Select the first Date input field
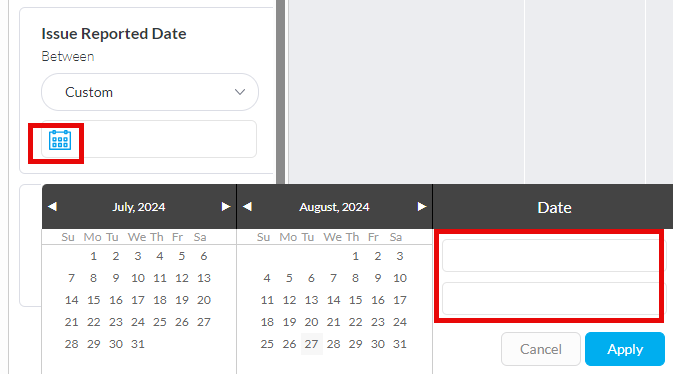 pos(551,255)
